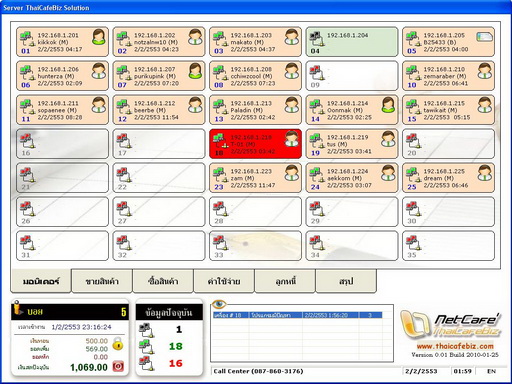Viewport: 512px width, 384px height.
Task: Click the red safe icon beside 1,069.00
Action: pos(118,366)
